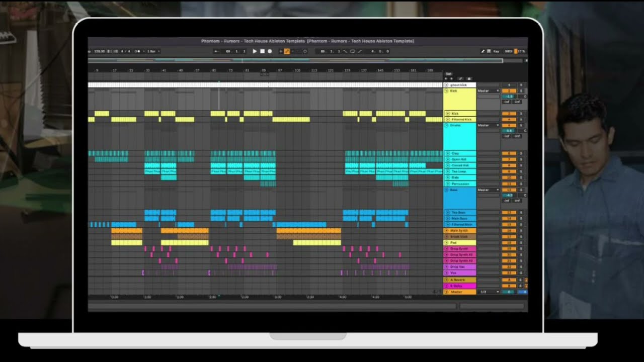Toggle the Draw Mode pencil icon
The height and width of the screenshot is (362, 644).
(483, 51)
